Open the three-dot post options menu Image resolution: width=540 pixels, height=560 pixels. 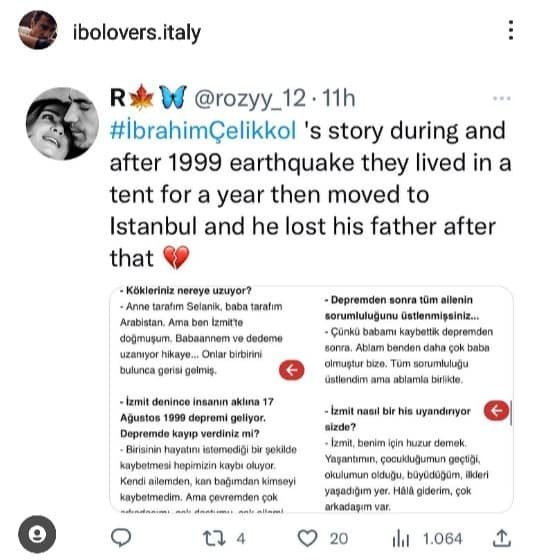(511, 30)
